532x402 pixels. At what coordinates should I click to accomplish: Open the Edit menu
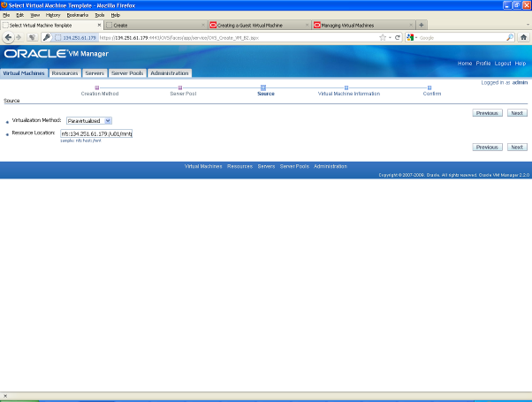point(20,15)
